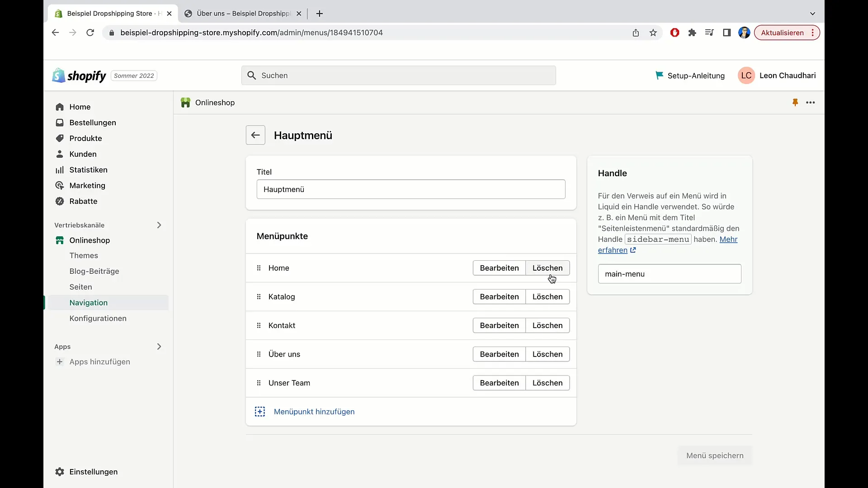Image resolution: width=868 pixels, height=488 pixels.
Task: Click the back arrow navigation button
Action: point(256,135)
